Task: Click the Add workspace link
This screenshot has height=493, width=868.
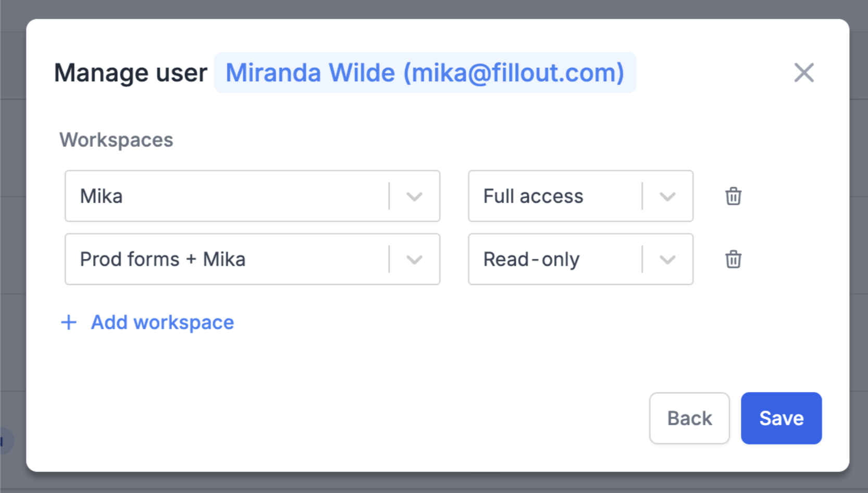Action: pyautogui.click(x=163, y=323)
